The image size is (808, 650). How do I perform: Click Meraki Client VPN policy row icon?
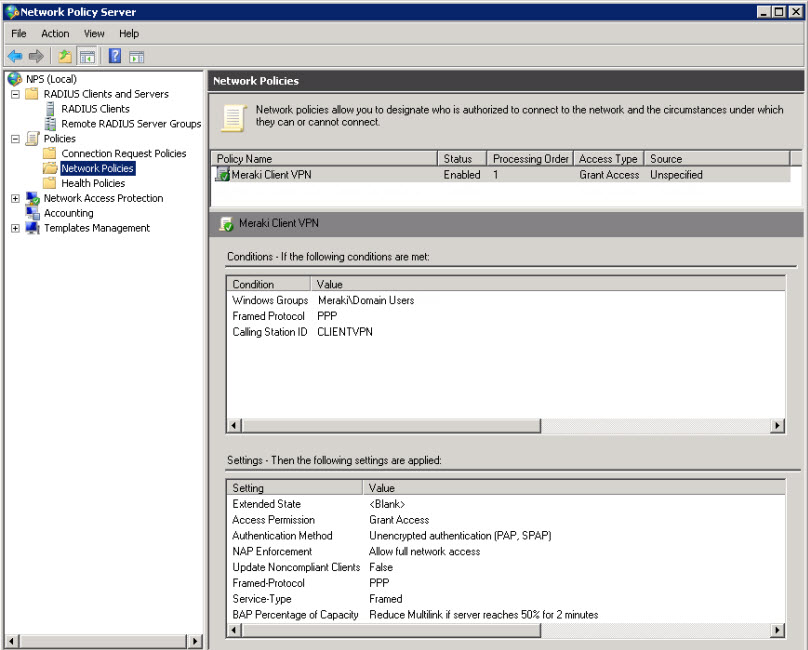point(223,174)
